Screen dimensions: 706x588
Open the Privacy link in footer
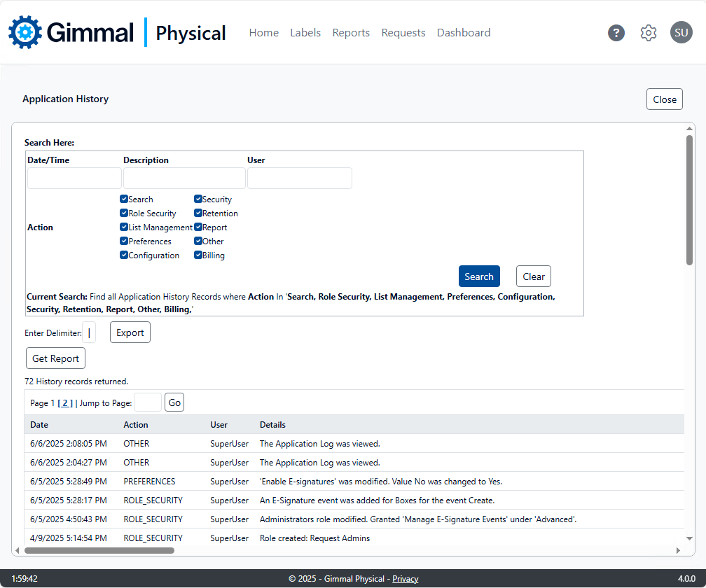[406, 579]
